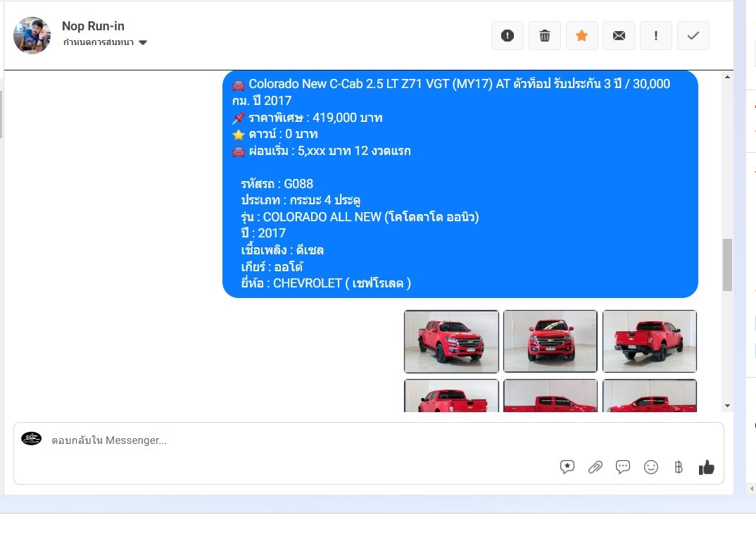Send a thumbs-up like
This screenshot has width=756, height=546.
pyautogui.click(x=706, y=467)
